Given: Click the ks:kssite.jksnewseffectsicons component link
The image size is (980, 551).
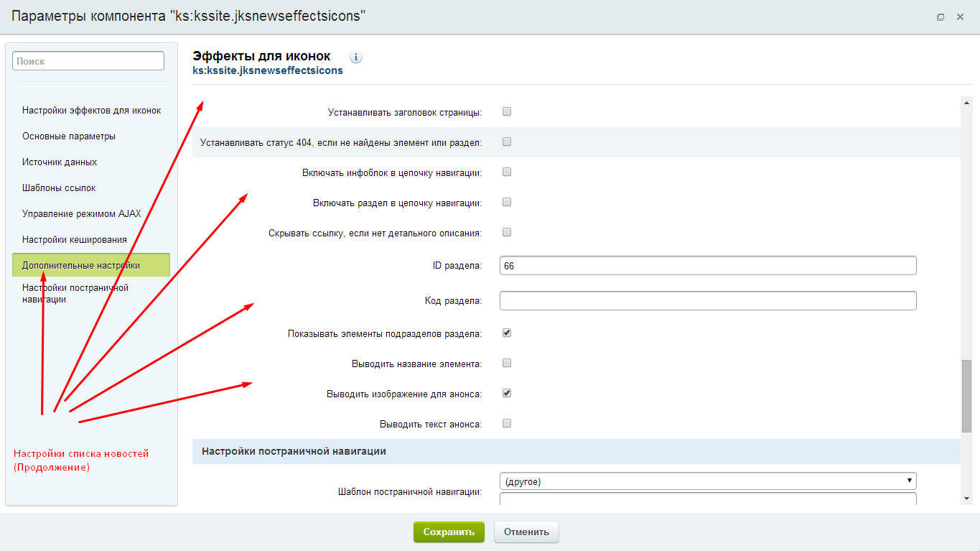Looking at the screenshot, I should coord(267,70).
